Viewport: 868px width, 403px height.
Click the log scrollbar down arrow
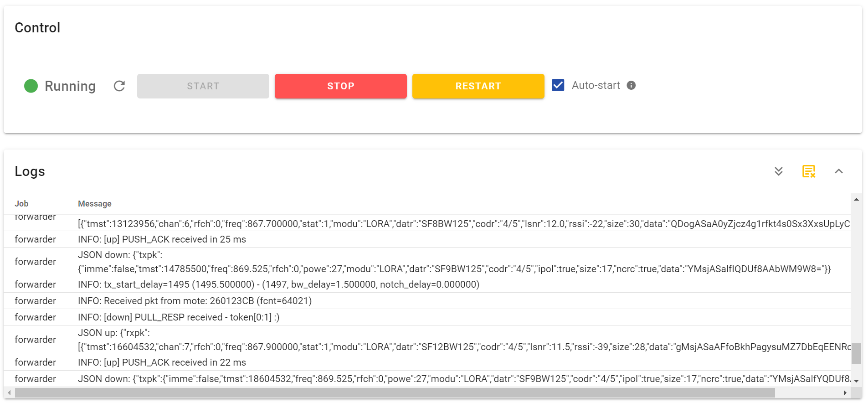pos(856,381)
